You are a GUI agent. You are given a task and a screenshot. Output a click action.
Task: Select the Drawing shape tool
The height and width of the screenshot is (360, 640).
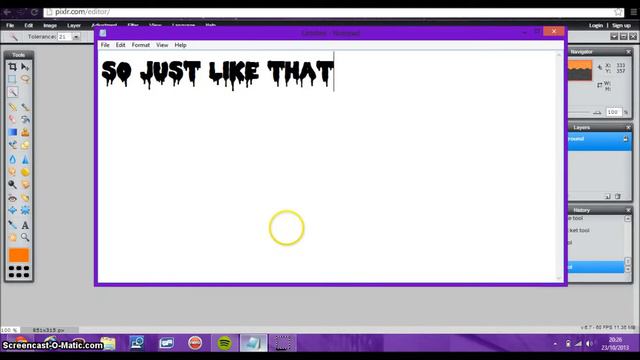25,145
